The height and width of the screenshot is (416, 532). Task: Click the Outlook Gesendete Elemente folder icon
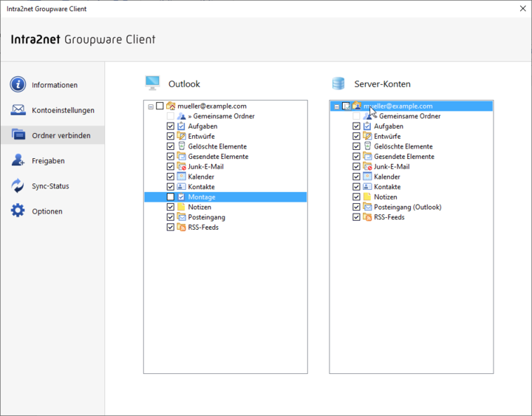(x=182, y=157)
